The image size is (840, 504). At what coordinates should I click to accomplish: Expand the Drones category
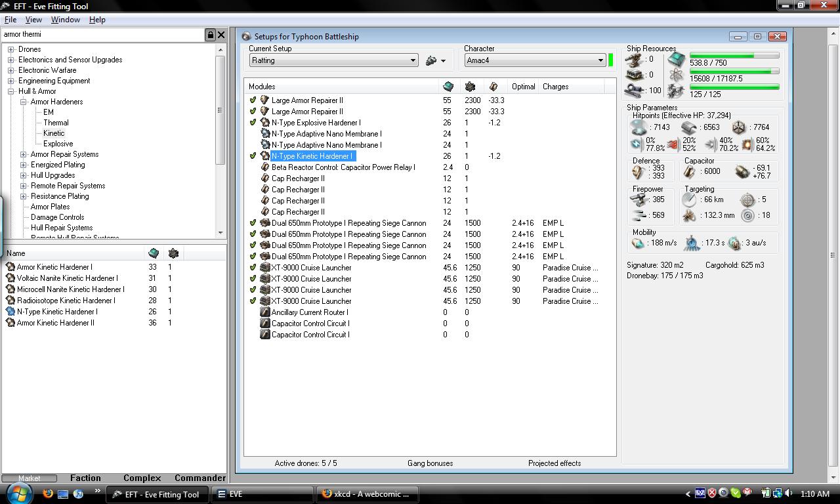[x=11, y=49]
